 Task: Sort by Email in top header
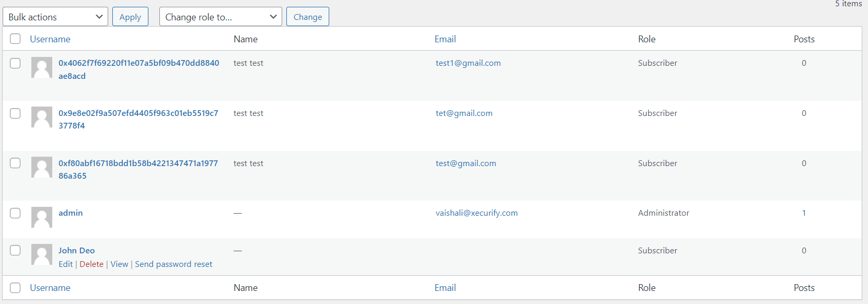pos(445,39)
